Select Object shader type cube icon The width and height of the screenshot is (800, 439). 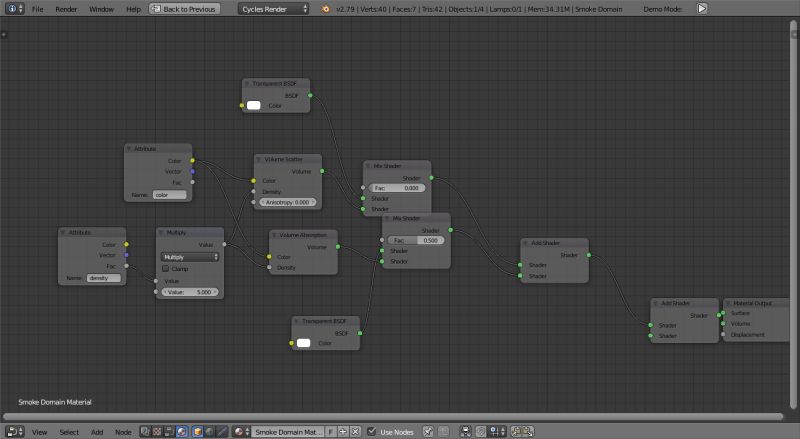point(197,432)
